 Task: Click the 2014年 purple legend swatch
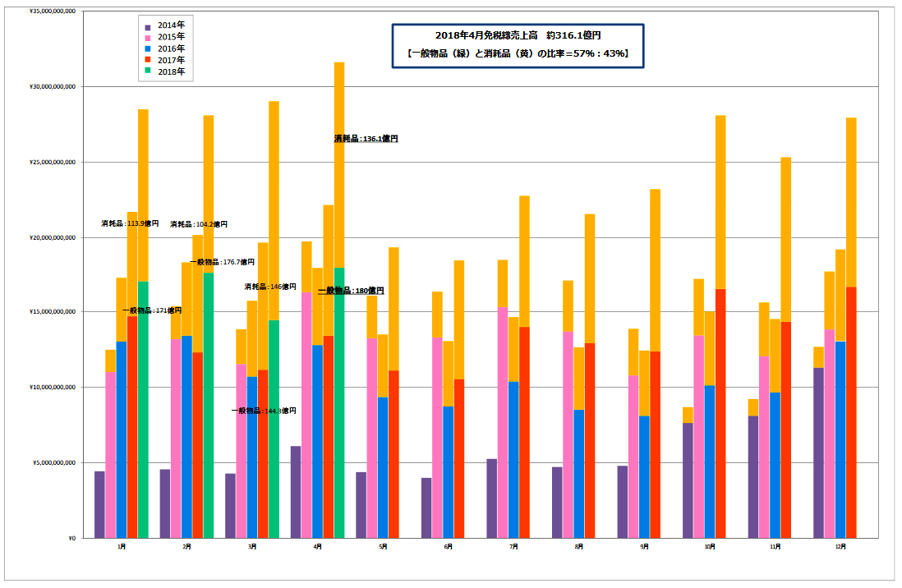coord(149,25)
